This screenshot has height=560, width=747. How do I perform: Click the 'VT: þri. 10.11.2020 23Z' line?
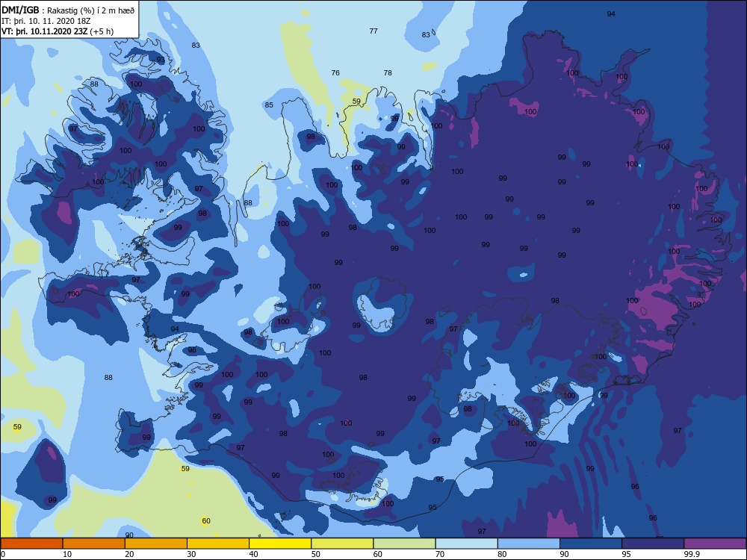coord(45,31)
